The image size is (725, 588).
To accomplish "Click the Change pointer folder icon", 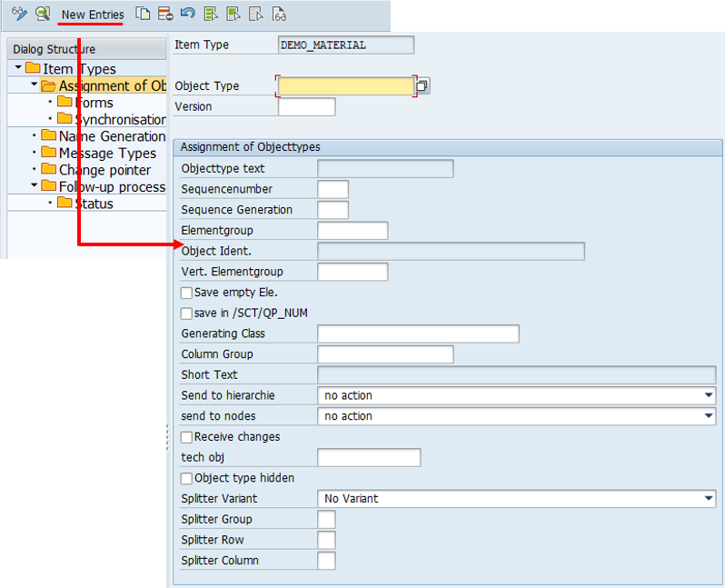I will point(49,170).
